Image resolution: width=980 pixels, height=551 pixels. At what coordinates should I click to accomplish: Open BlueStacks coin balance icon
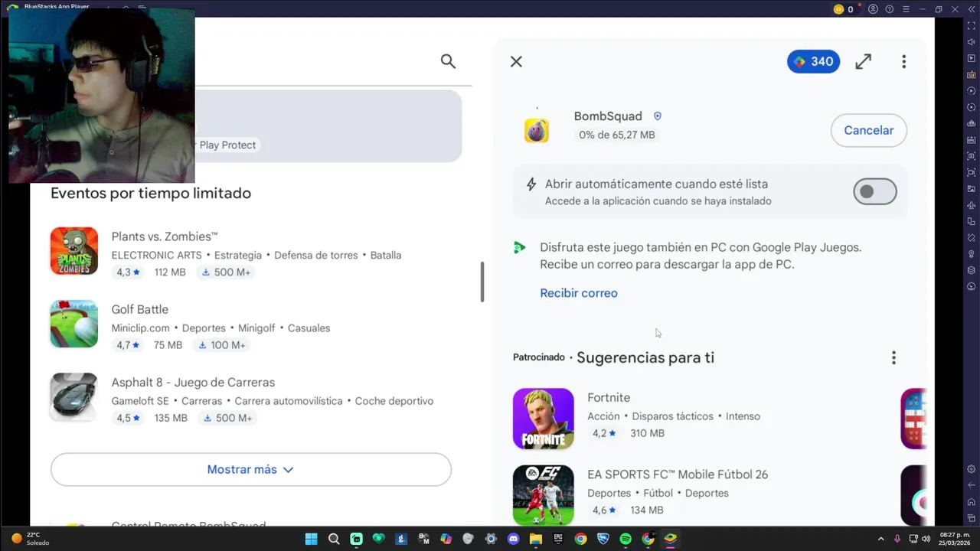coord(838,9)
